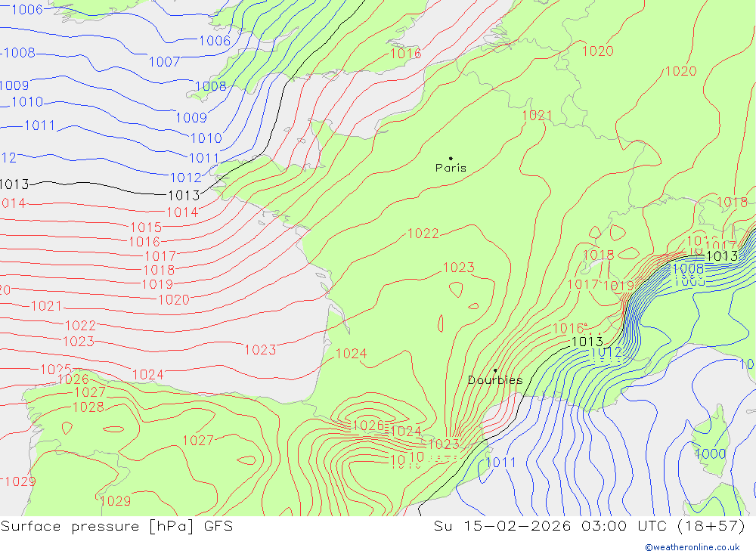
Task: Click the blue 1007 isobar label
Action: pyautogui.click(x=164, y=62)
